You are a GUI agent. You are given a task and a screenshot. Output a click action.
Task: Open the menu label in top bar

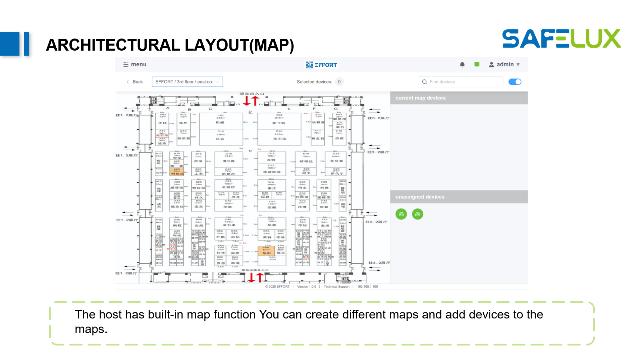[139, 65]
